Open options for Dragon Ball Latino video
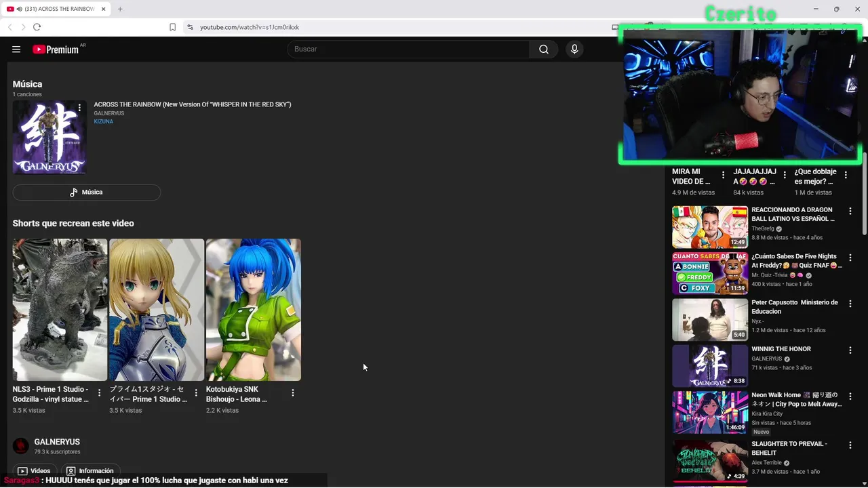868x488 pixels. (x=850, y=211)
